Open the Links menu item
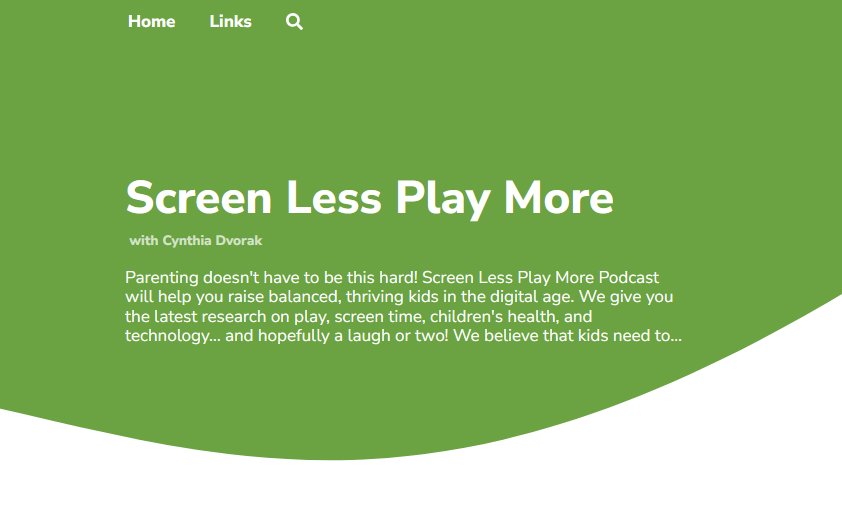Screen dimensions: 842x520 click(230, 21)
